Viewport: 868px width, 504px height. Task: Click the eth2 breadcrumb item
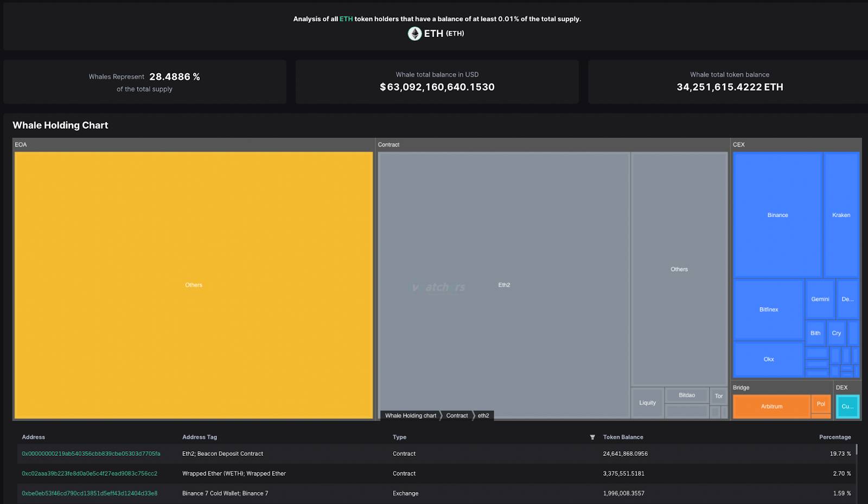tap(483, 416)
